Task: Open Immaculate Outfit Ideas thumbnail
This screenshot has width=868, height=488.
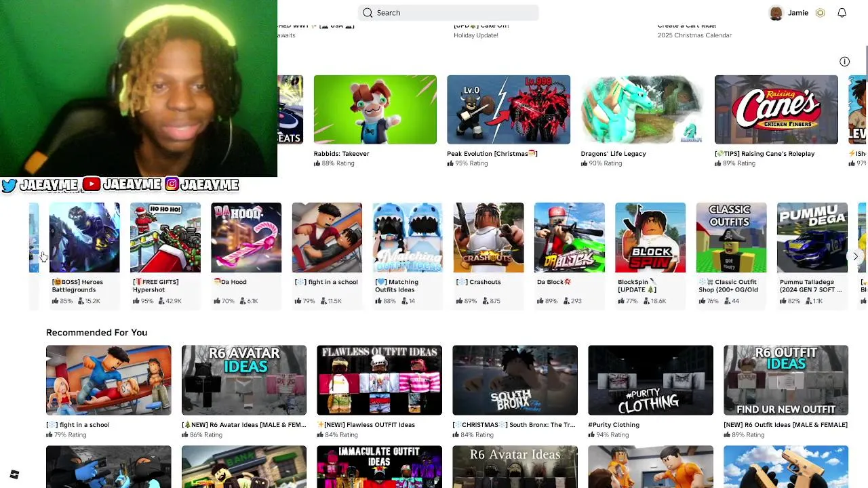Action: [x=379, y=466]
